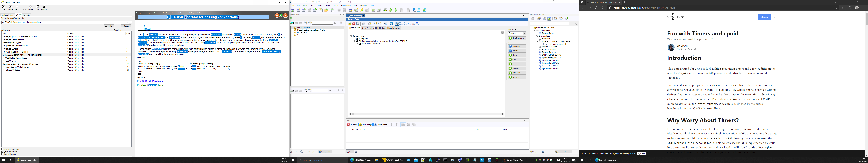Click the refresh icon in Solution Explorer
This screenshot has height=163, width=868.
(549, 19)
